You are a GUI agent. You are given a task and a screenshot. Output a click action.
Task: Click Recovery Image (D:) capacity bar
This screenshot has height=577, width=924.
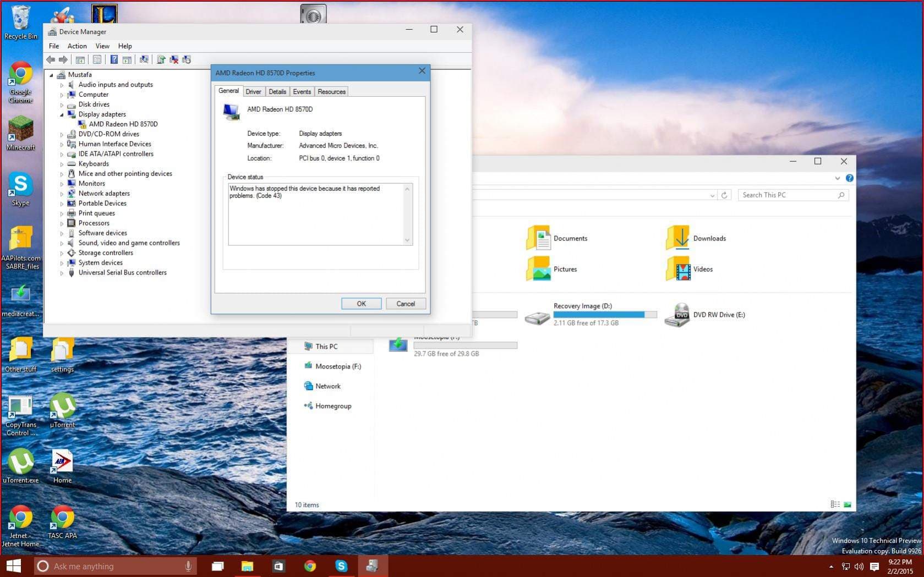pyautogui.click(x=605, y=315)
